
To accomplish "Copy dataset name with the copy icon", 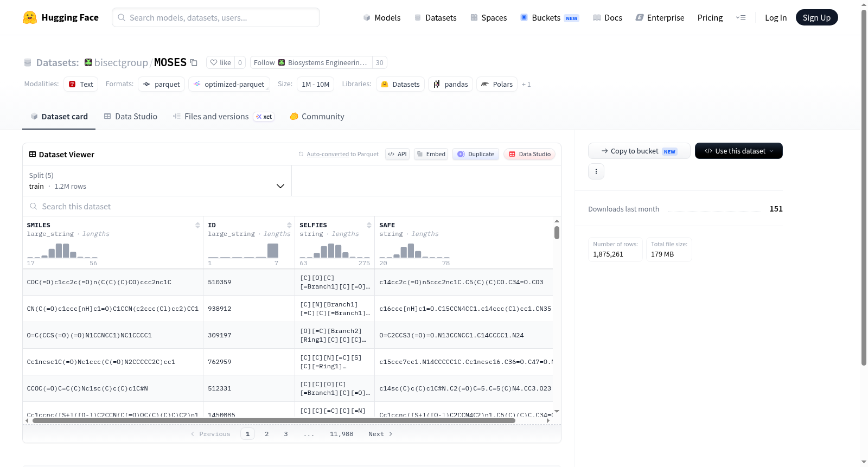I will point(194,62).
